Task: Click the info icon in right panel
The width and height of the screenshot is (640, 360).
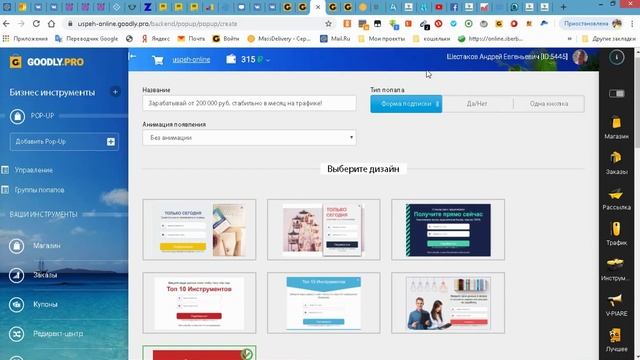Action: point(616,57)
